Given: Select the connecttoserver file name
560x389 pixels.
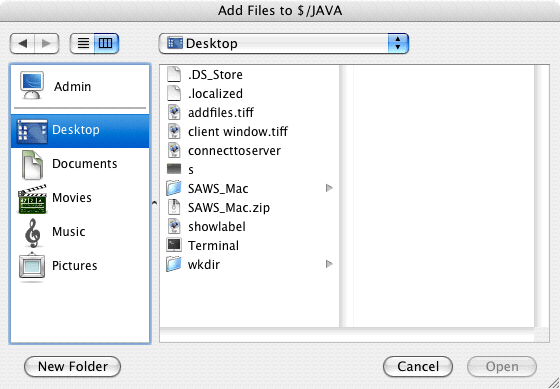Looking at the screenshot, I should [x=234, y=151].
